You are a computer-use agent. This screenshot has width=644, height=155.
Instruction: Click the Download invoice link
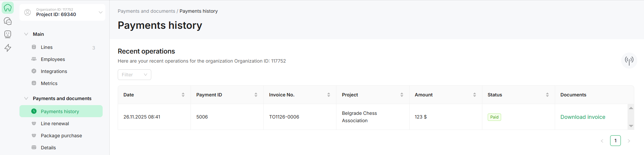pos(583,117)
